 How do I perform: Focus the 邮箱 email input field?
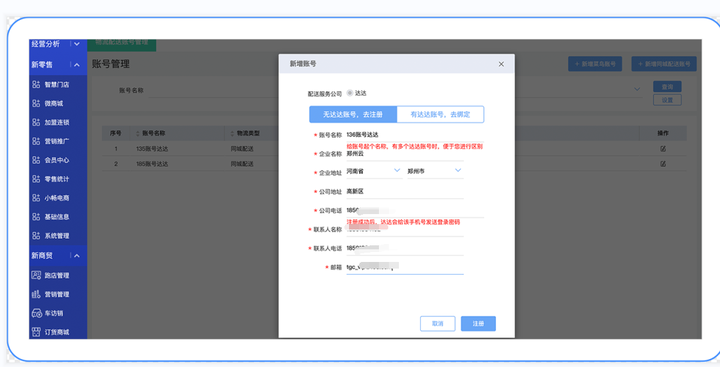pos(405,267)
